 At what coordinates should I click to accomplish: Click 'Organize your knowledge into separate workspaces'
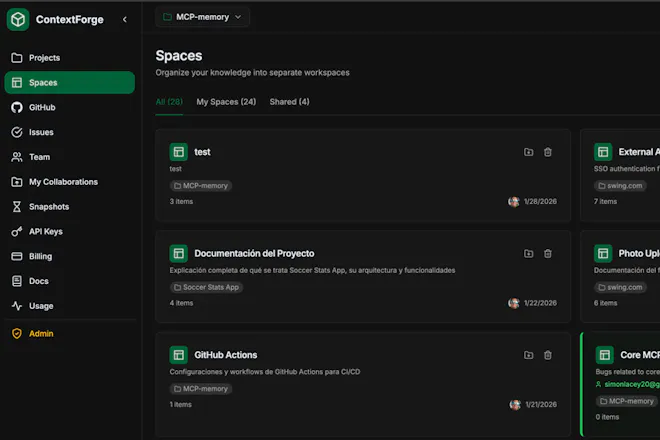tap(253, 73)
